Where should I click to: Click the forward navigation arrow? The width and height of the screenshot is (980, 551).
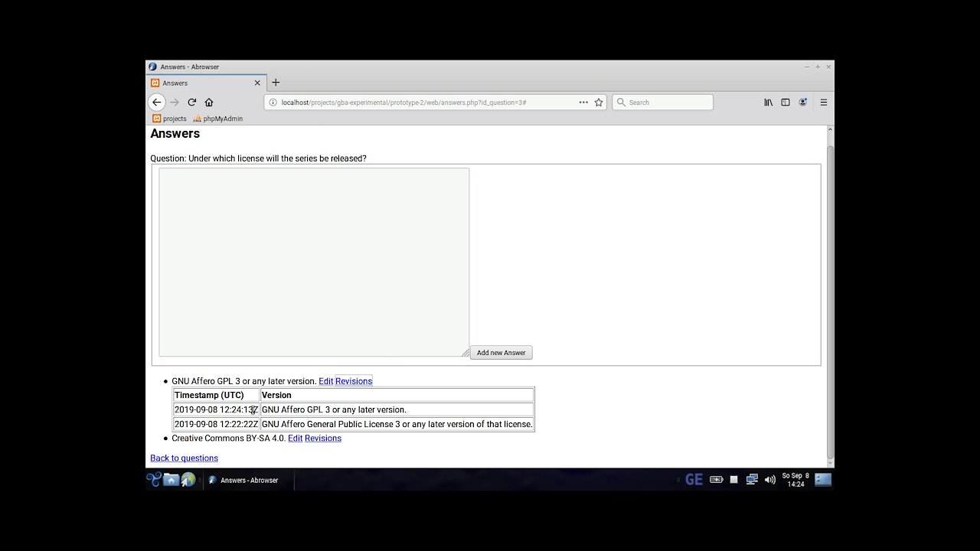175,102
